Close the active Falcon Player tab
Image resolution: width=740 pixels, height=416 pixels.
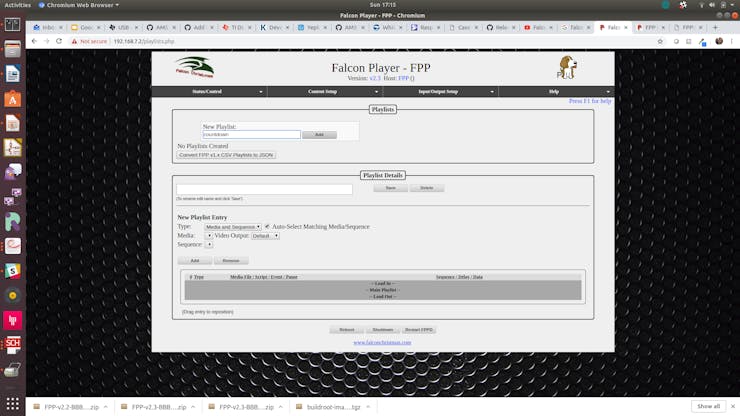point(626,27)
